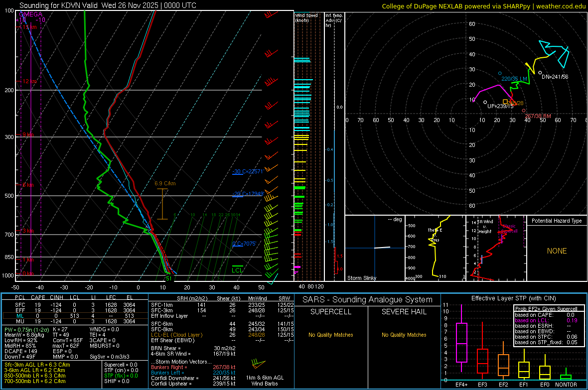This screenshot has height=390, width=588.
Task: Click the '-20 C=17949' height label
Action: [x=248, y=194]
